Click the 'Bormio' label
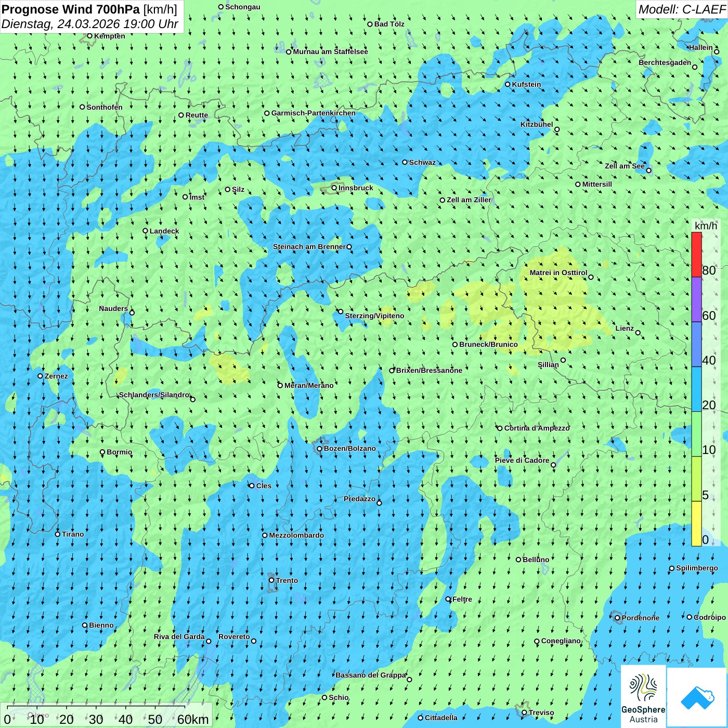The image size is (728, 728). pos(119,452)
